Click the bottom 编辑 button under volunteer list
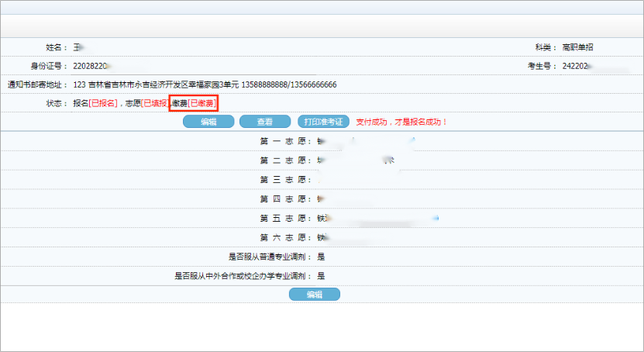This screenshot has height=352, width=644. pos(314,295)
